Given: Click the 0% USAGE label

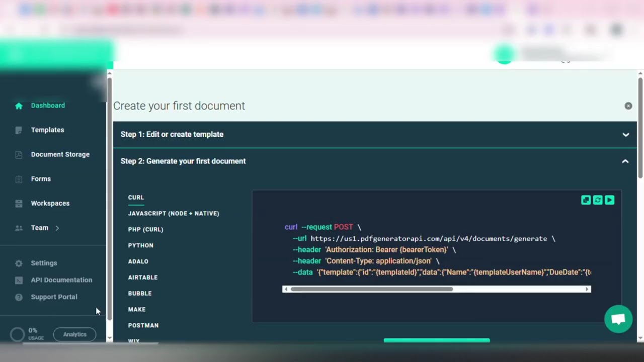Looking at the screenshot, I should [x=36, y=334].
